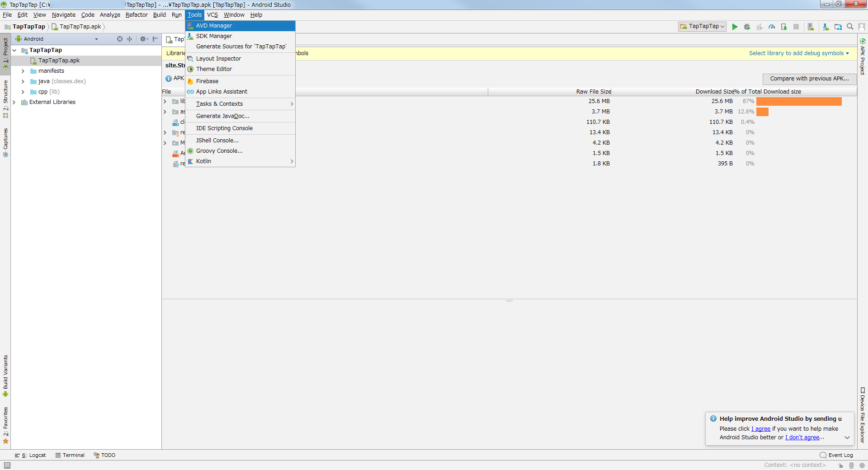Open the Terminal bottom tab
This screenshot has width=868, height=470.
coord(70,455)
